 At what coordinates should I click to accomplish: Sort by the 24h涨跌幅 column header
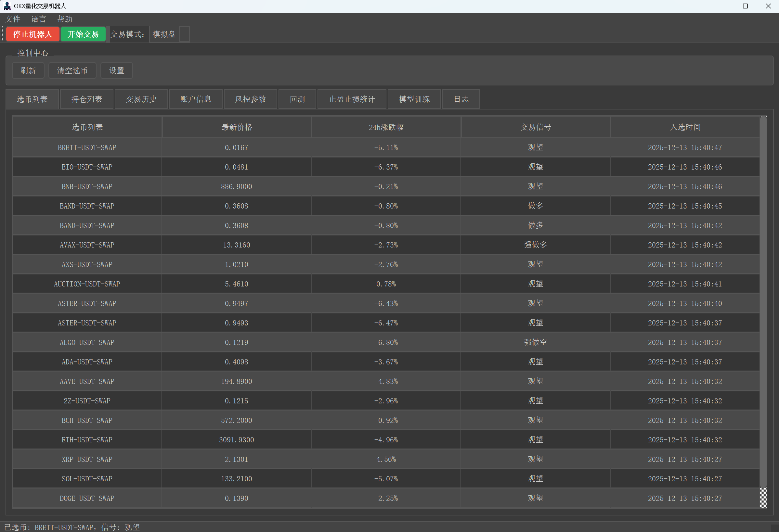point(386,127)
